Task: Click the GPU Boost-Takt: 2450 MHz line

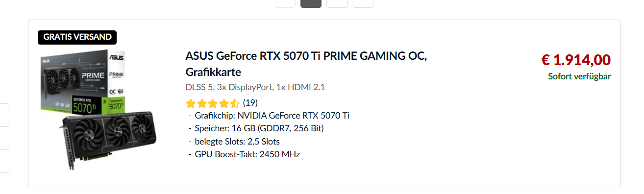Action: (x=244, y=154)
